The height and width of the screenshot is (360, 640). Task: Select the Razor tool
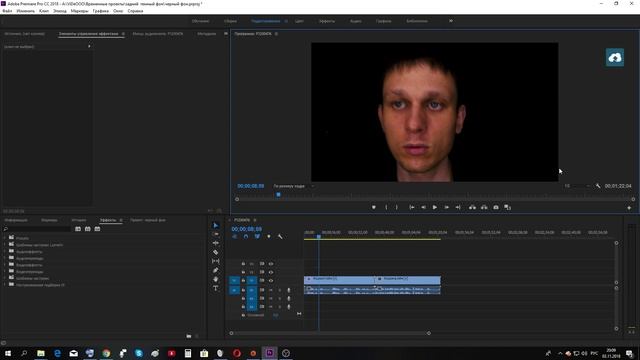[216, 252]
